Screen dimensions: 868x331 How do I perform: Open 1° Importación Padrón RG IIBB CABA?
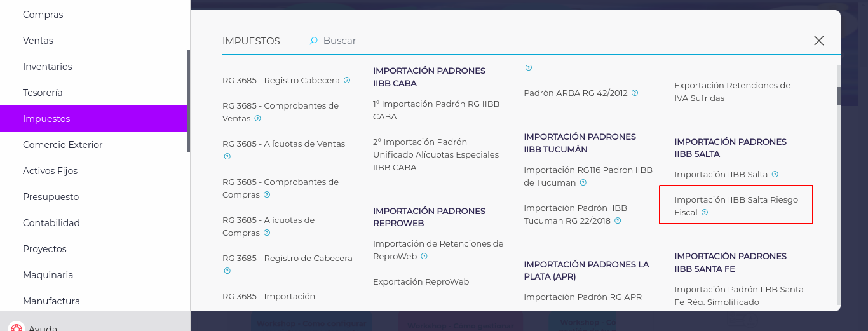[436, 111]
